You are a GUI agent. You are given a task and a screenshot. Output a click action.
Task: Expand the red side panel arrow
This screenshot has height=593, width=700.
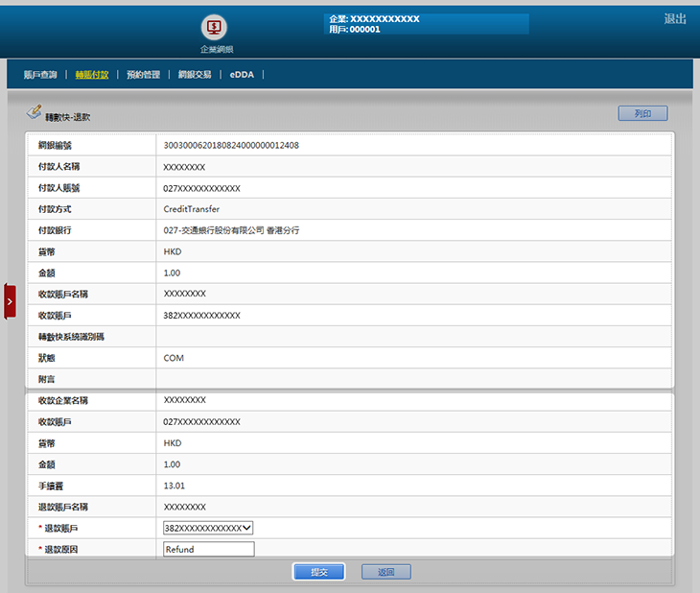10,301
